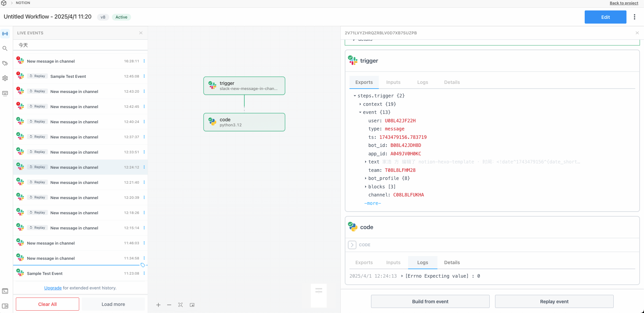Viewport: 644px width, 313px height.
Task: Expand the bot_profile {8} node
Action: point(366,179)
